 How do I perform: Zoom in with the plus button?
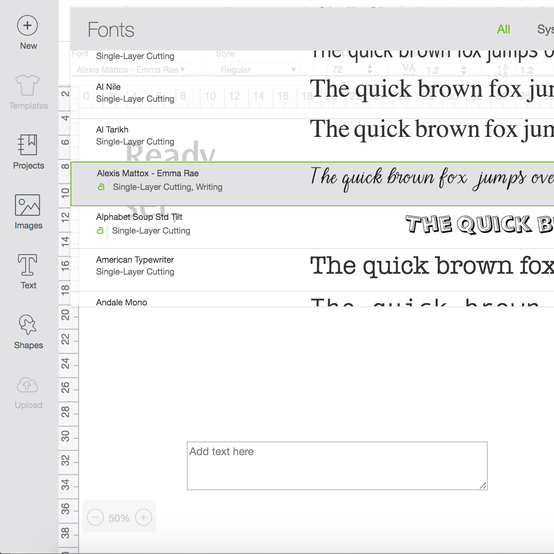click(x=143, y=518)
